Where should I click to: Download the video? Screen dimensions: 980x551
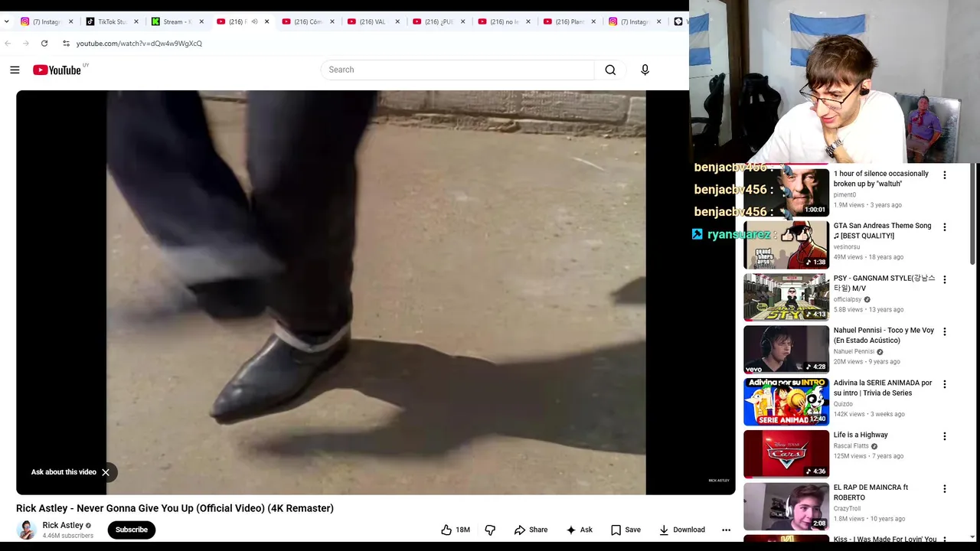coord(681,530)
